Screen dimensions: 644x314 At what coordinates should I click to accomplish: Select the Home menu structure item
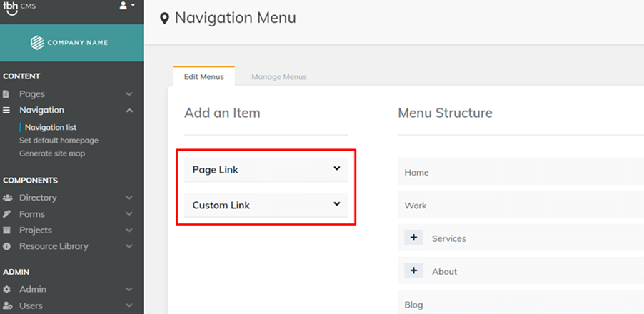tap(520, 173)
